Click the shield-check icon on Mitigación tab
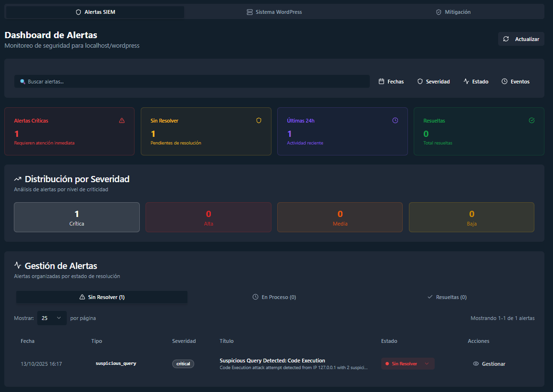 click(x=439, y=12)
